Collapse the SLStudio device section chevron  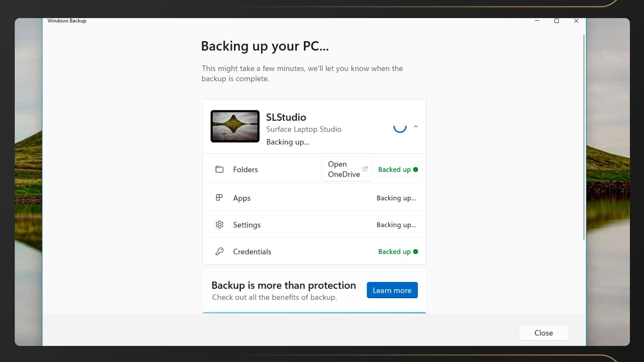click(416, 126)
